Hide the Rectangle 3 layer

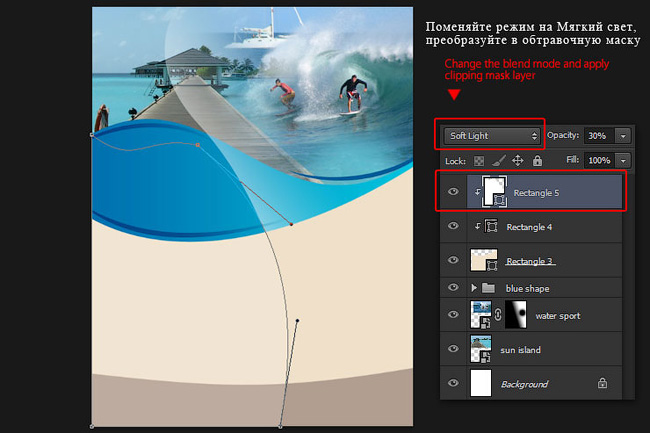click(453, 260)
